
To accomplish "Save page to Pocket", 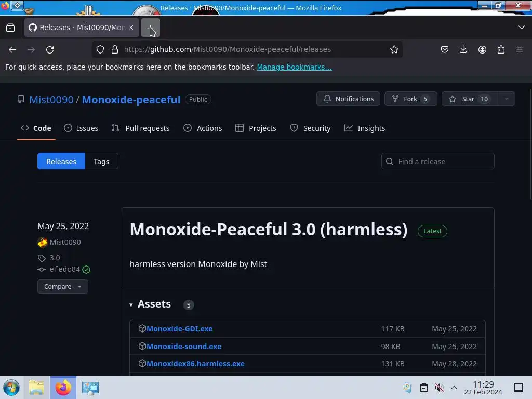I will pyautogui.click(x=445, y=49).
